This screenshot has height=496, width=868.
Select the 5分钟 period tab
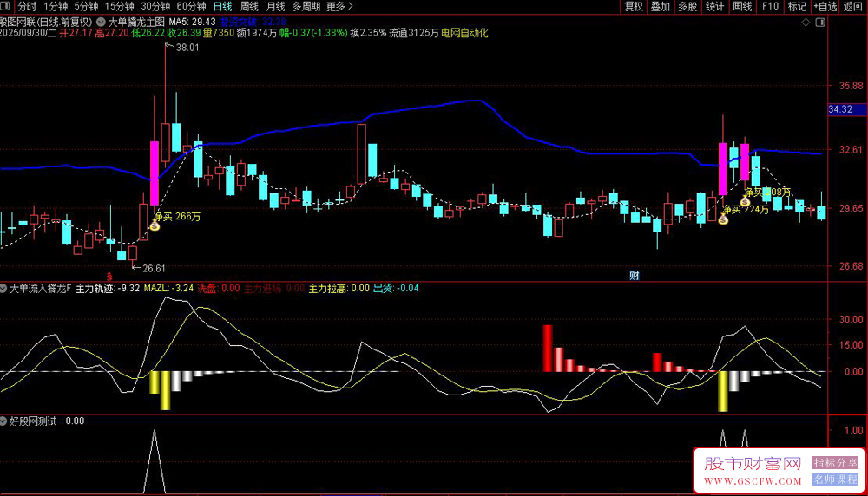[x=87, y=7]
